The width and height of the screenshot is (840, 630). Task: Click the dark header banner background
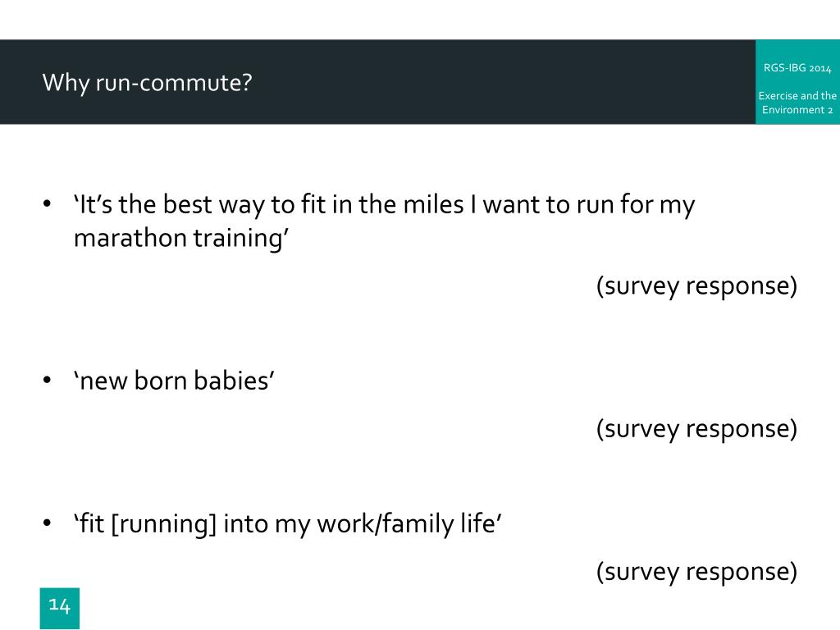(377, 81)
